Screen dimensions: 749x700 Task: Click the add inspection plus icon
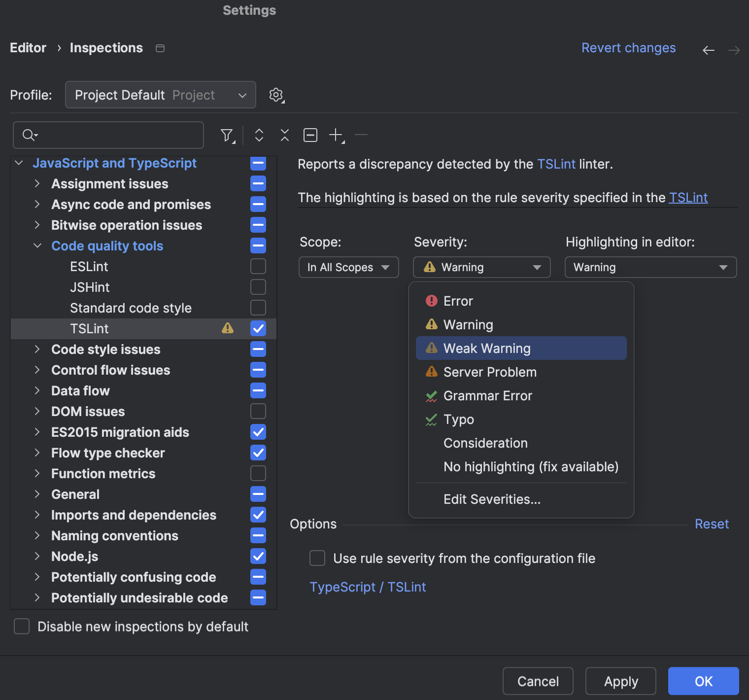pyautogui.click(x=336, y=135)
